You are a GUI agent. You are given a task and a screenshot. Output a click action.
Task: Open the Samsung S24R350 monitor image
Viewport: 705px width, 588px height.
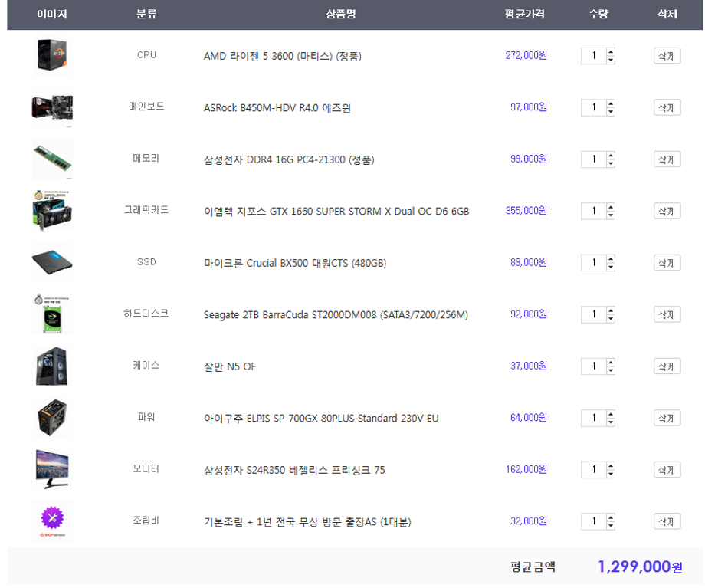click(52, 469)
